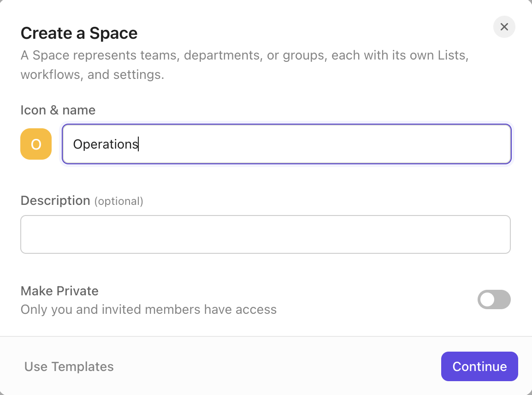Focus the optional Description field
The height and width of the screenshot is (395, 532).
point(266,234)
